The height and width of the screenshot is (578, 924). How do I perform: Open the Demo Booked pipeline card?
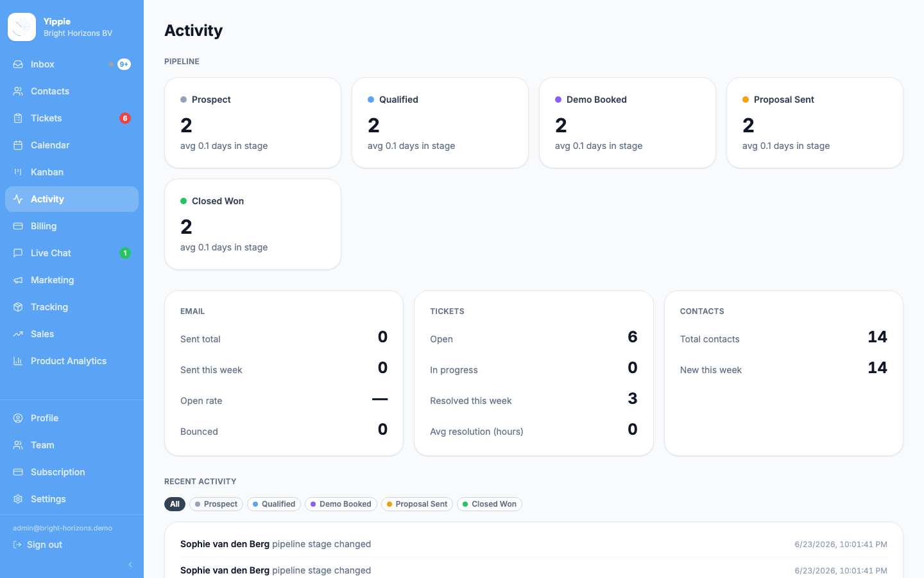point(628,123)
